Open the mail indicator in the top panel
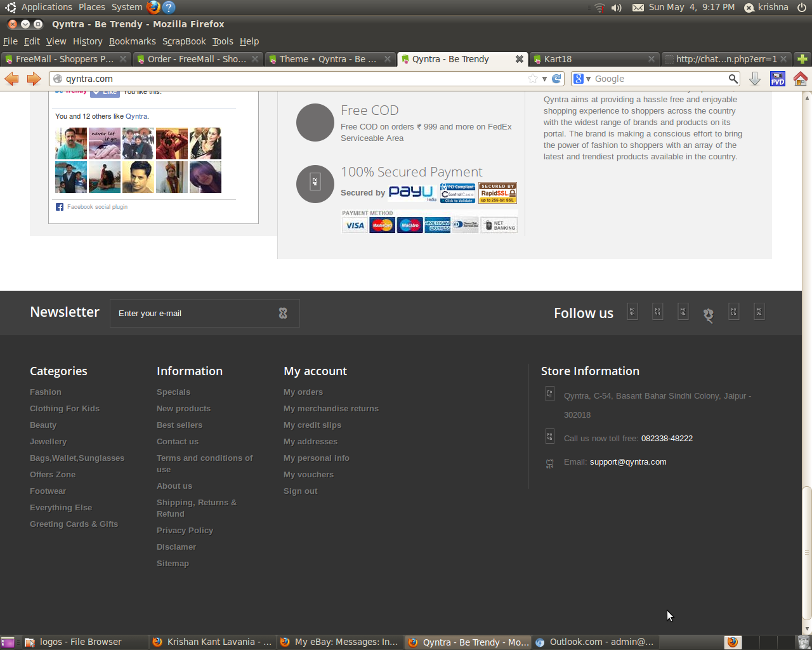Viewport: 812px width, 650px height. click(x=638, y=8)
